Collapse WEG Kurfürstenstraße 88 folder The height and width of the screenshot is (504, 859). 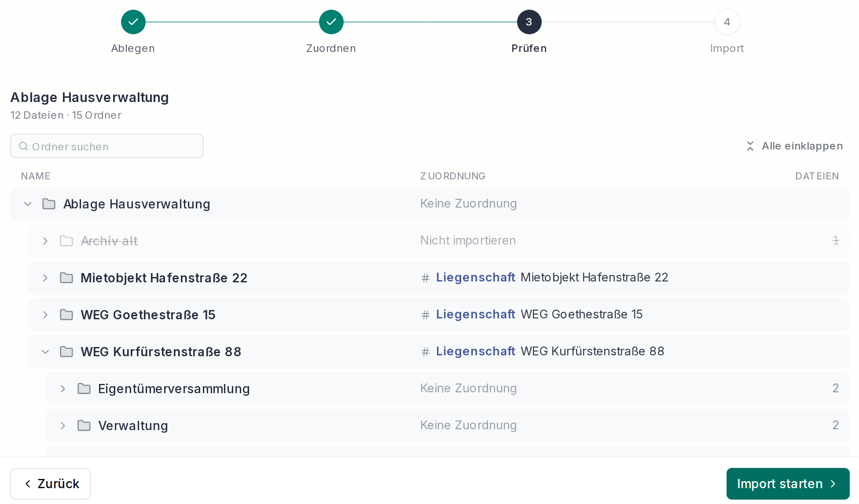(x=45, y=352)
